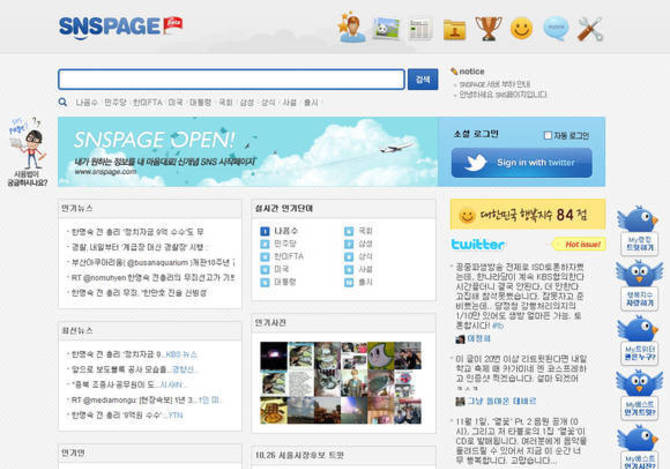670x469 pixels.
Task: Click the cartoon help character at left
Action: [27, 152]
